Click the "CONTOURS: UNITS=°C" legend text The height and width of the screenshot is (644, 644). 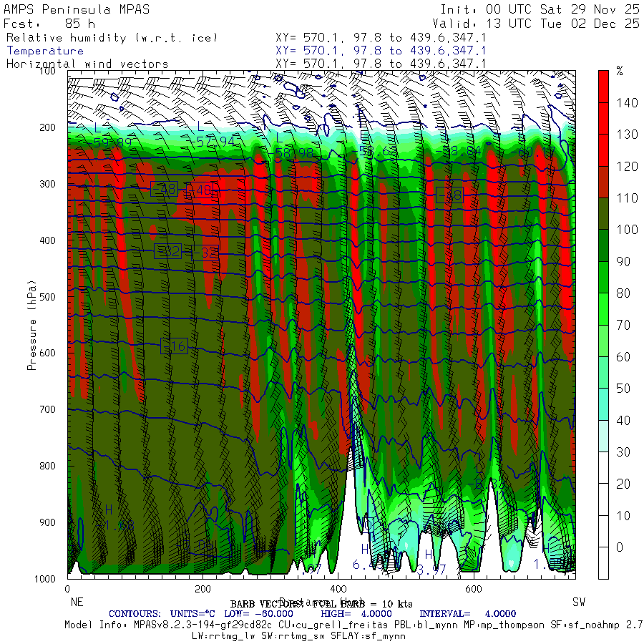pos(162,614)
